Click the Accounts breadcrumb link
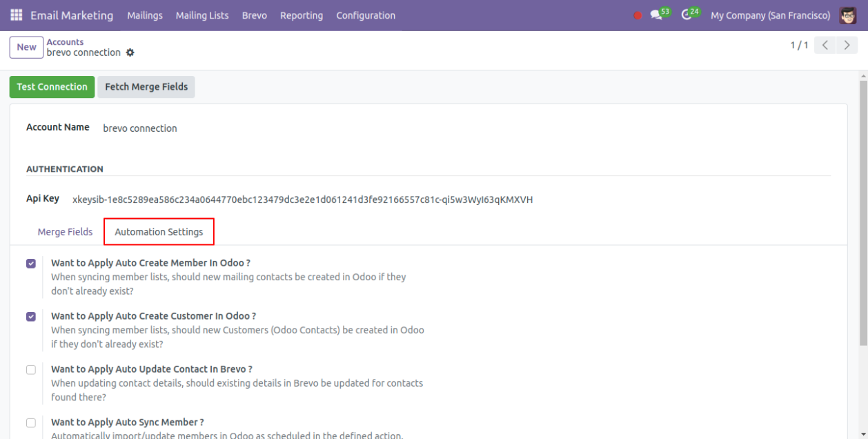The width and height of the screenshot is (868, 439). pyautogui.click(x=65, y=42)
